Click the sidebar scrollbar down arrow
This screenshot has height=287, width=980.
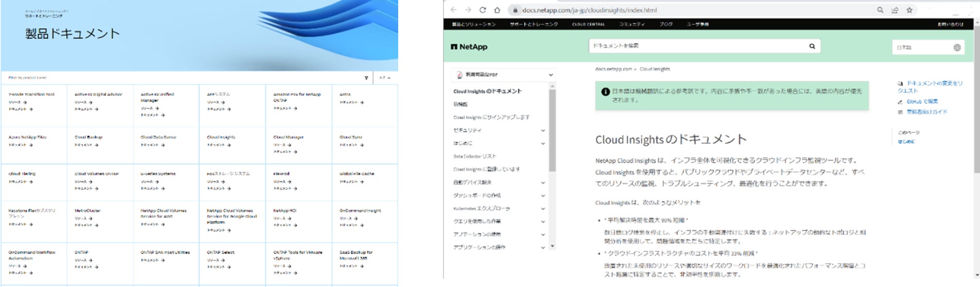552,246
